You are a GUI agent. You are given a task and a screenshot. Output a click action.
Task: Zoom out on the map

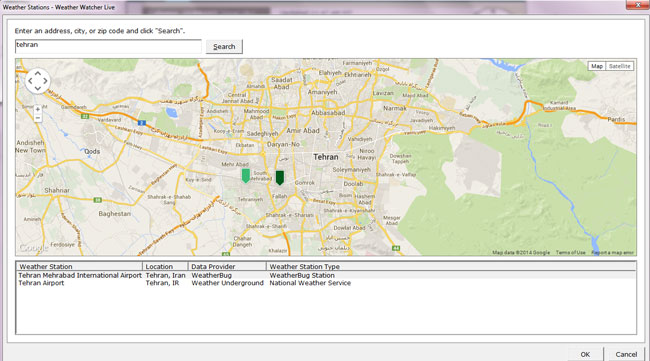pyautogui.click(x=38, y=118)
